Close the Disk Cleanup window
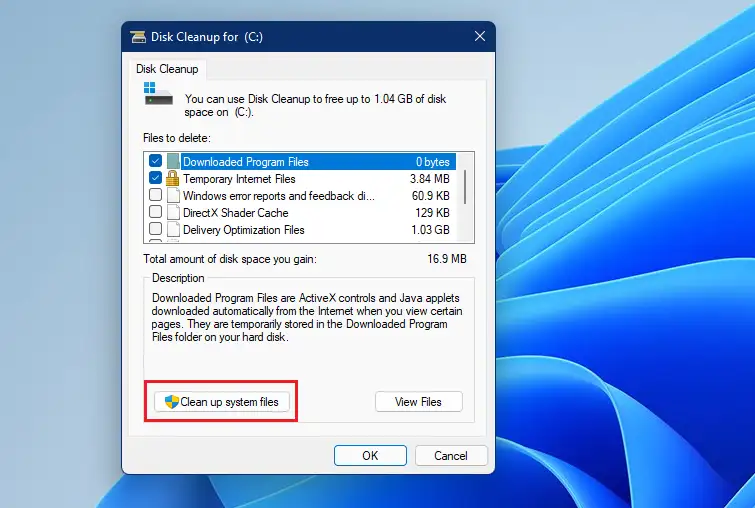This screenshot has height=508, width=755. [x=480, y=36]
